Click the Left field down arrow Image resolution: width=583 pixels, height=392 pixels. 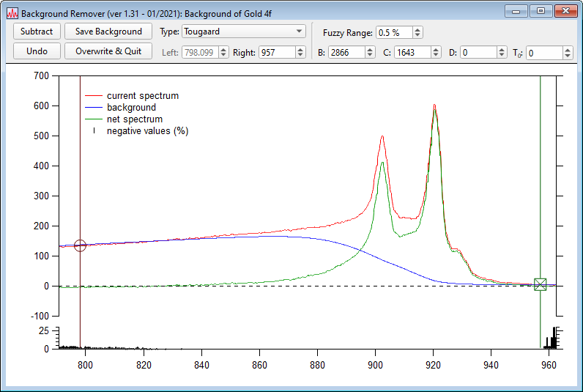click(223, 56)
